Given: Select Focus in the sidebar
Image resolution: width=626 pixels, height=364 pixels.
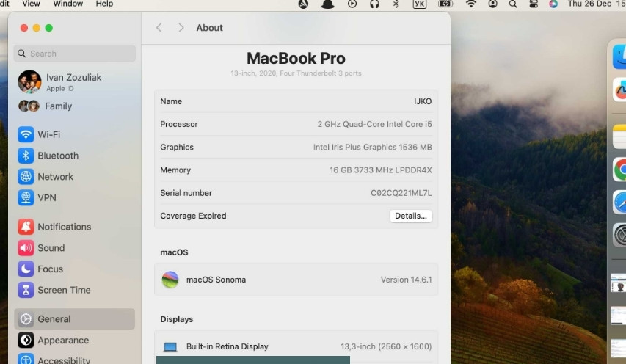Looking at the screenshot, I should 40,269.
